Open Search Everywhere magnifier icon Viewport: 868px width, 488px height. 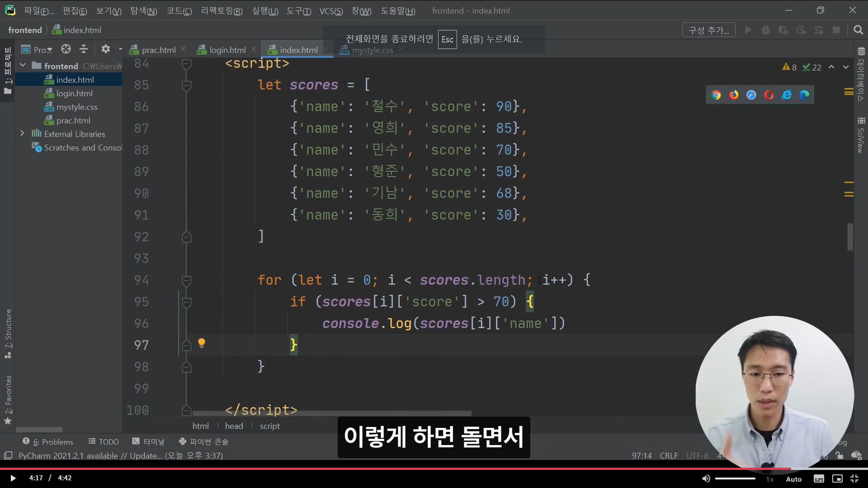click(858, 30)
